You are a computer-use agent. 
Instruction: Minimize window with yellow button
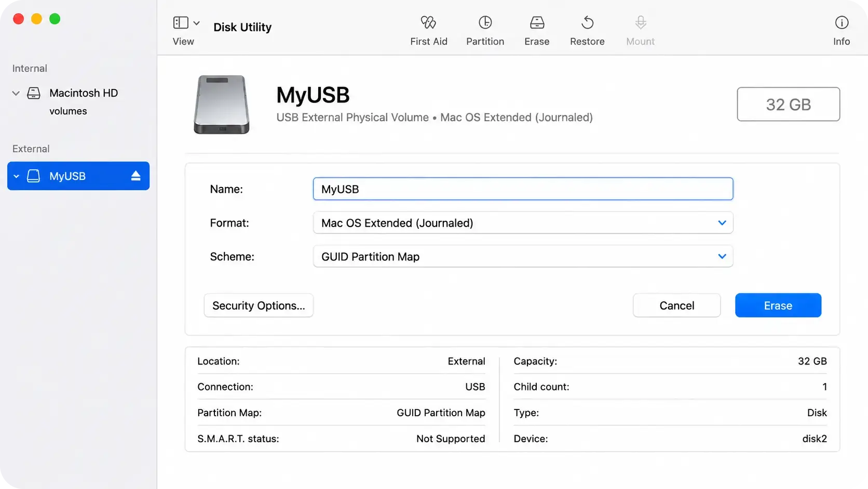[36, 19]
